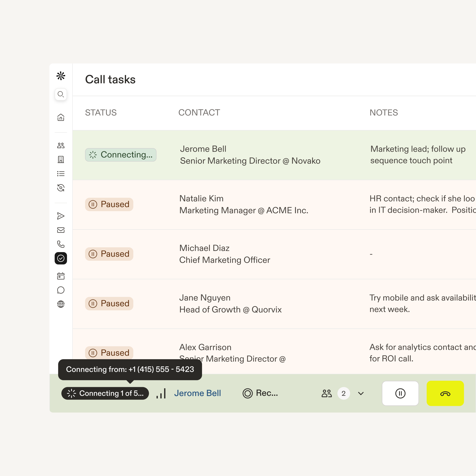Select the Phone icon in sidebar
The width and height of the screenshot is (476, 476).
pyautogui.click(x=61, y=244)
